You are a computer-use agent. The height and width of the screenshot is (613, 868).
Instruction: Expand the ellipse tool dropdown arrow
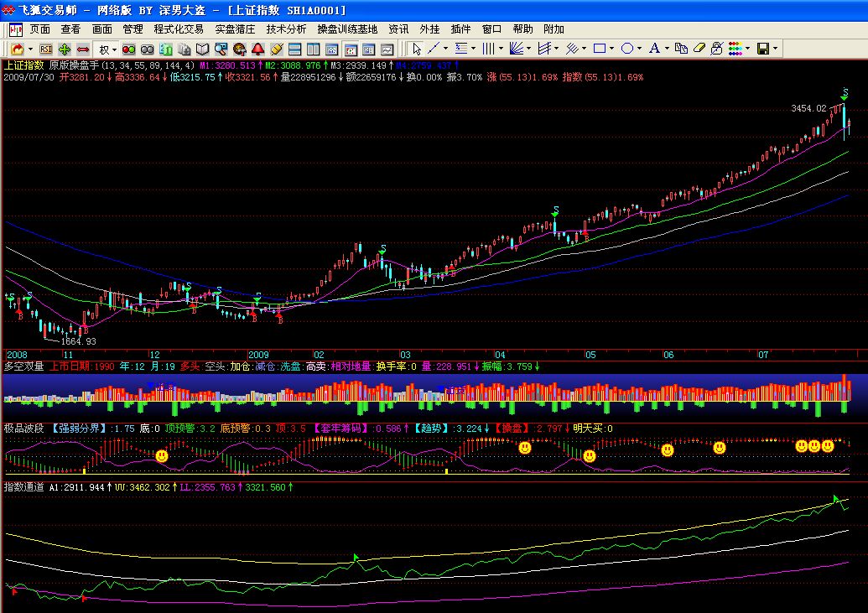tap(639, 49)
